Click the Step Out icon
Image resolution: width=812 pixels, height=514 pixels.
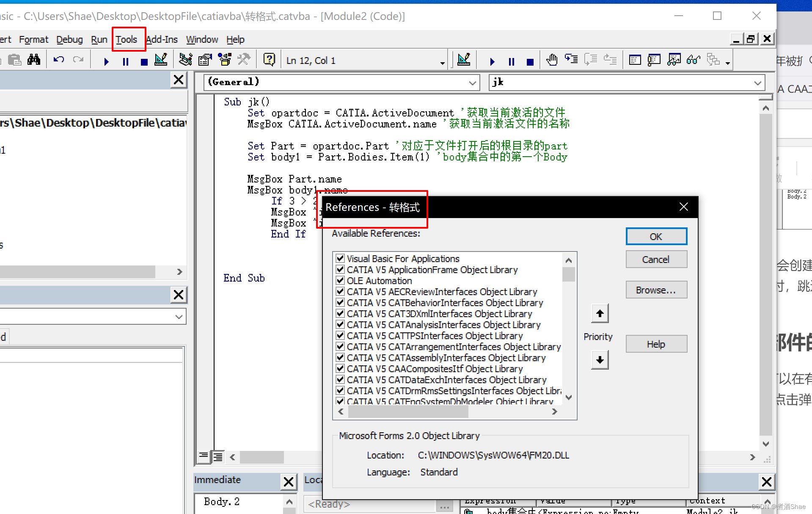pyautogui.click(x=610, y=60)
